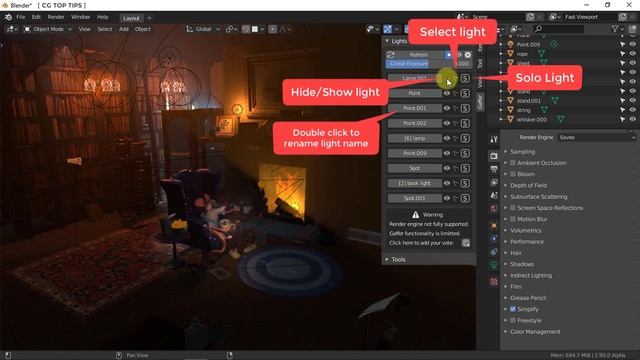Enable the Freestyle checkbox
Viewport: 640px width, 360px height.
point(513,320)
